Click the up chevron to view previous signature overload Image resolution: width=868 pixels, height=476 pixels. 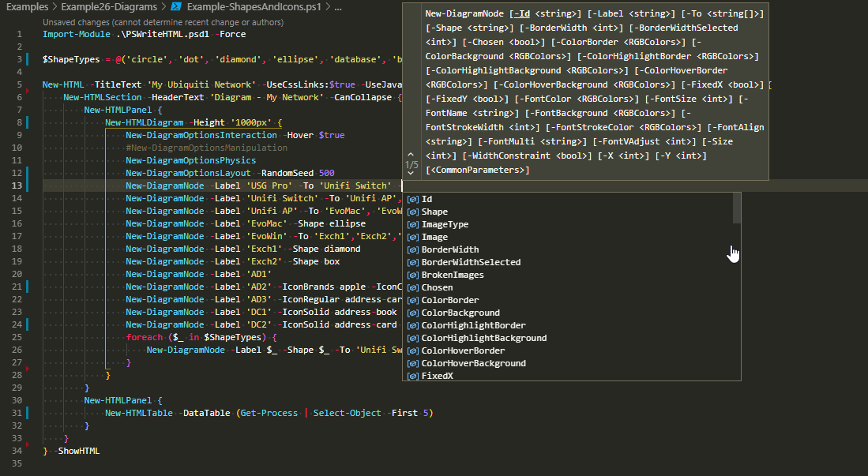410,153
